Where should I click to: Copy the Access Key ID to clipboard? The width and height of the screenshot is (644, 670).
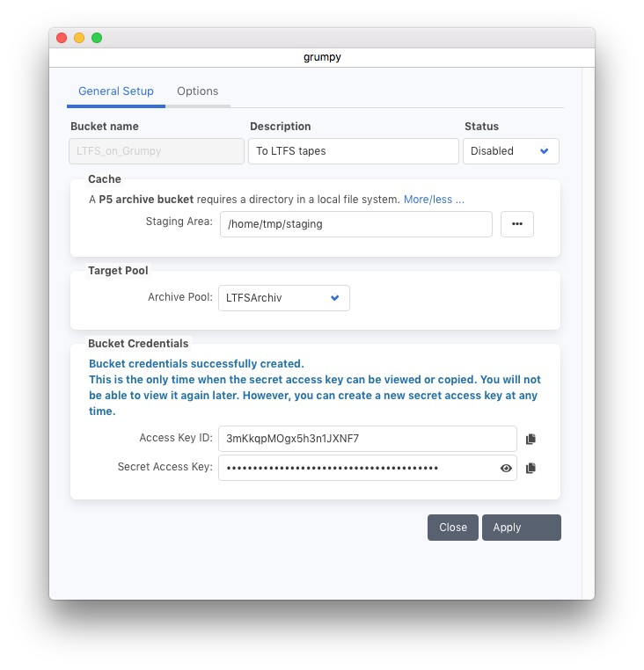click(531, 439)
